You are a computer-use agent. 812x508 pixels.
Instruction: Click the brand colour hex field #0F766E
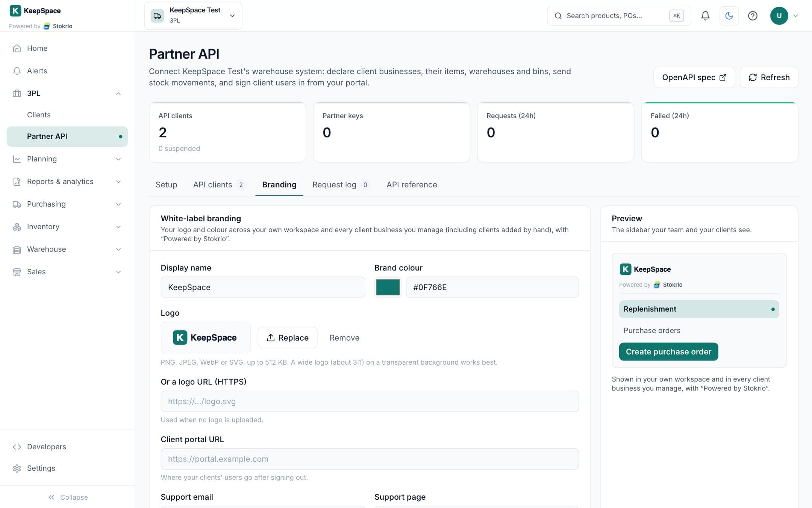click(x=492, y=287)
